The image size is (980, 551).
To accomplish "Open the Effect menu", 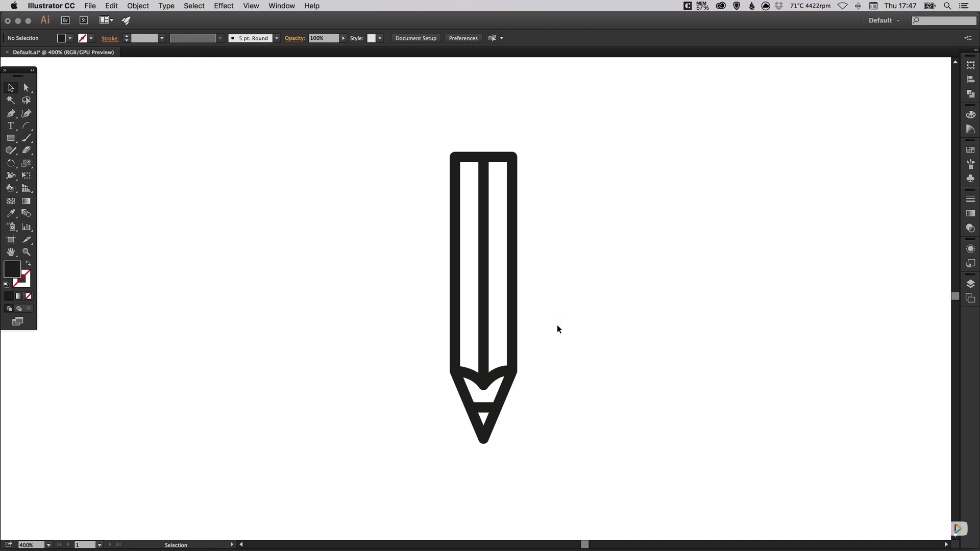I will tap(224, 6).
